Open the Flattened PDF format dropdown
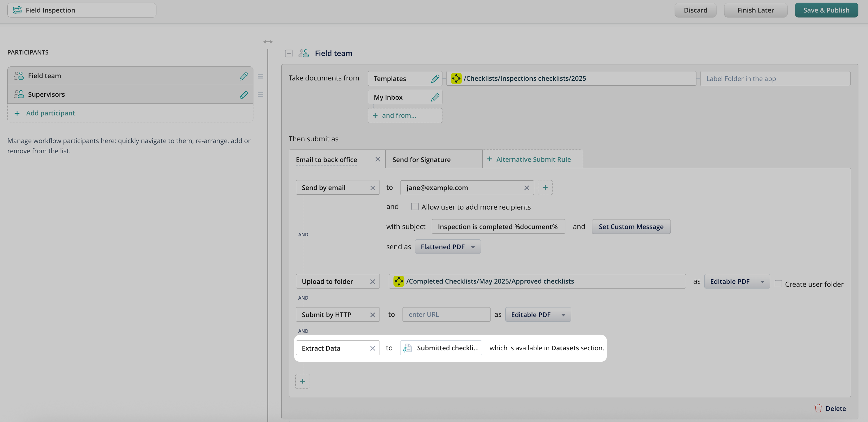The width and height of the screenshot is (868, 422). tap(447, 247)
